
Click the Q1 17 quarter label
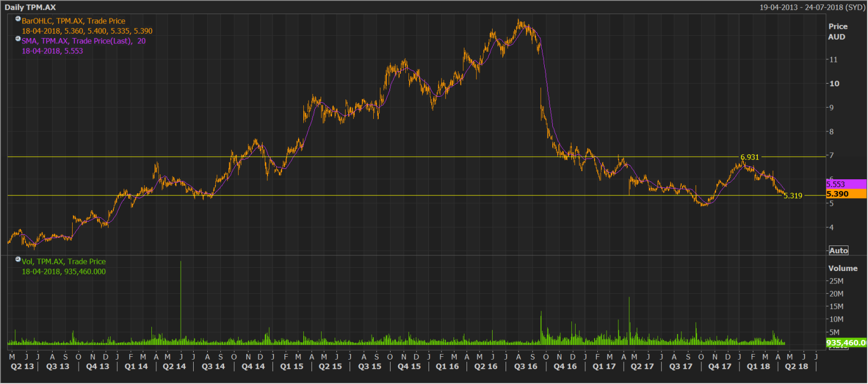point(604,367)
